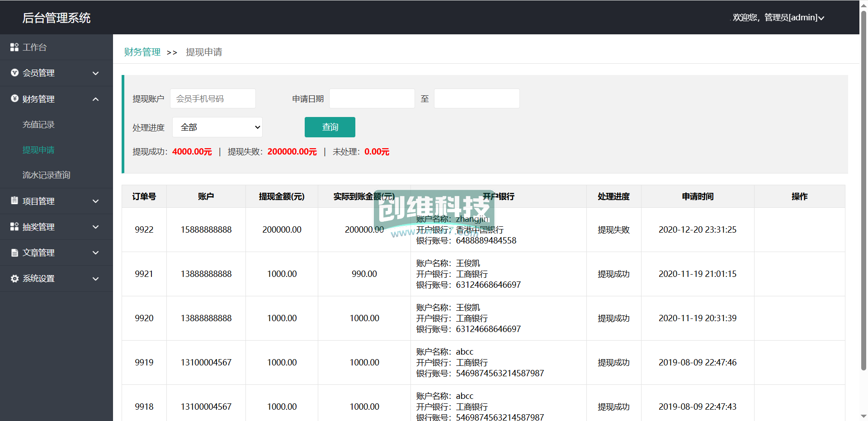
Task: Expand the 项目管理 menu chevron
Action: 95,201
